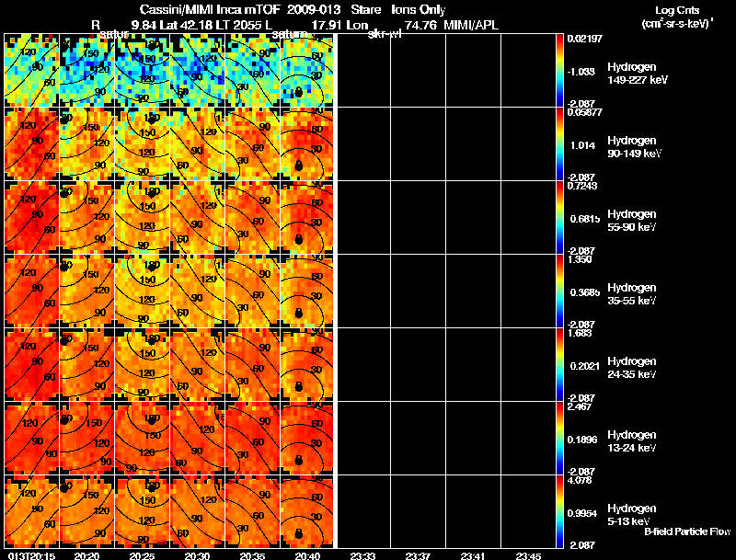This screenshot has height=560, width=736.
Task: Click the '013T20:15' time axis label
Action: [x=31, y=556]
